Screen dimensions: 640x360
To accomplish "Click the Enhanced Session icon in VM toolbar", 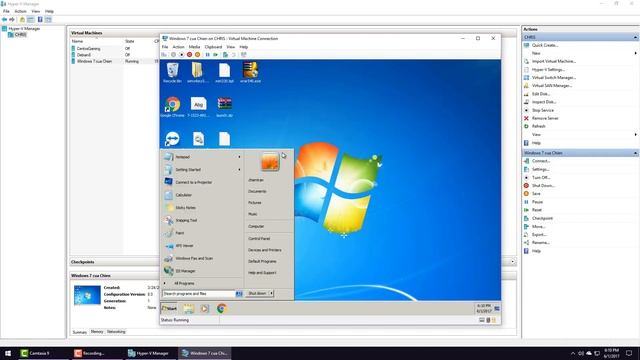I will click(x=244, y=55).
